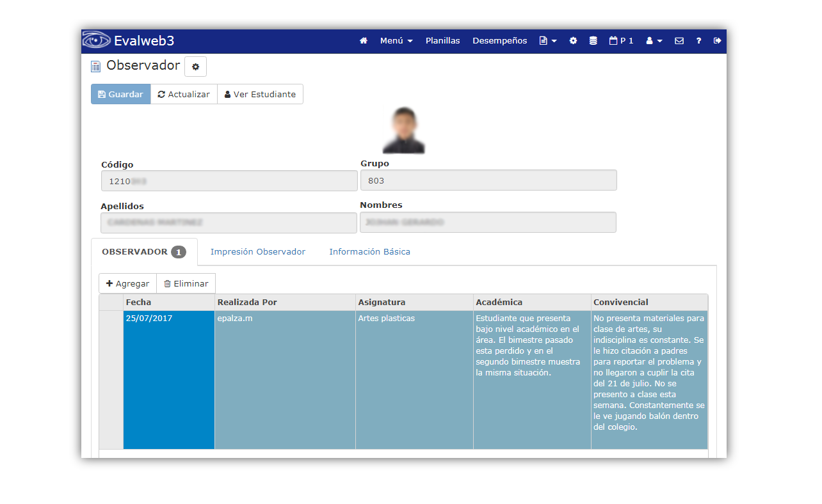Click the Nombres input field

(488, 222)
